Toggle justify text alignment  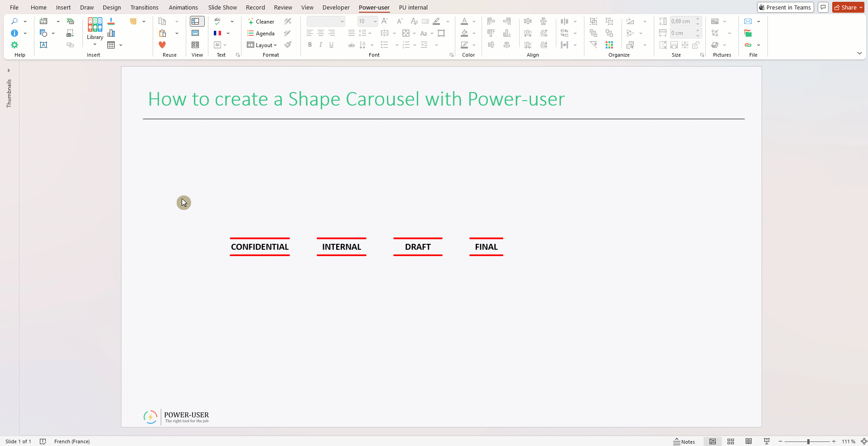pos(351,33)
